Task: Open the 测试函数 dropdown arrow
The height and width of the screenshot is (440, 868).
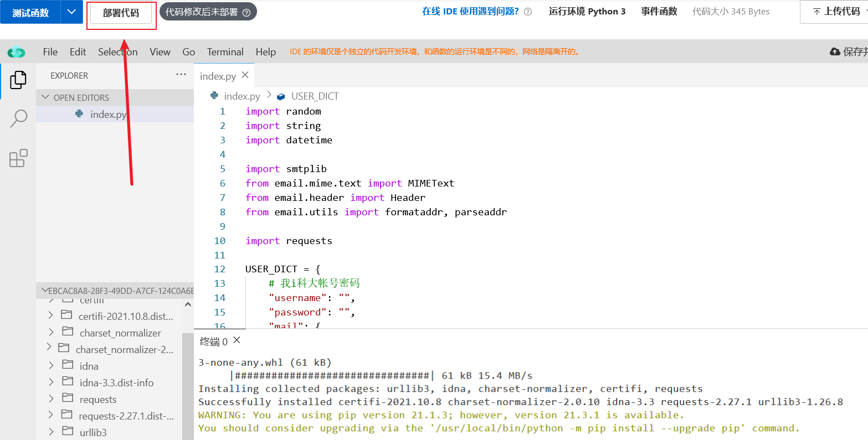Action: tap(71, 12)
